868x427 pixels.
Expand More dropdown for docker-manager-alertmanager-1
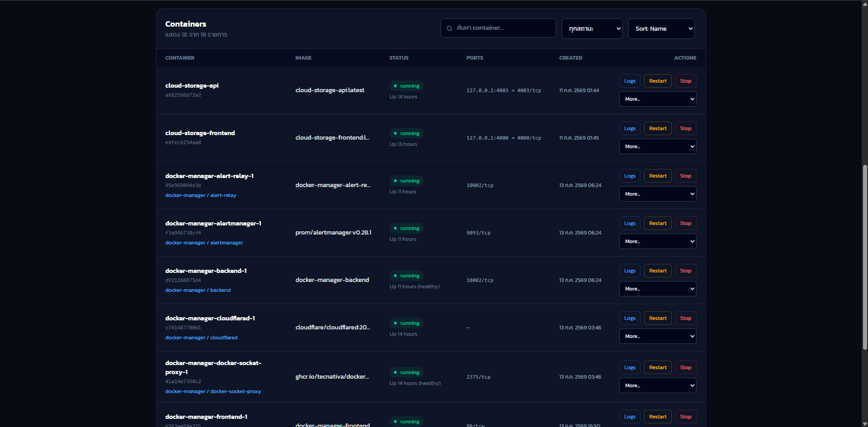click(x=658, y=241)
